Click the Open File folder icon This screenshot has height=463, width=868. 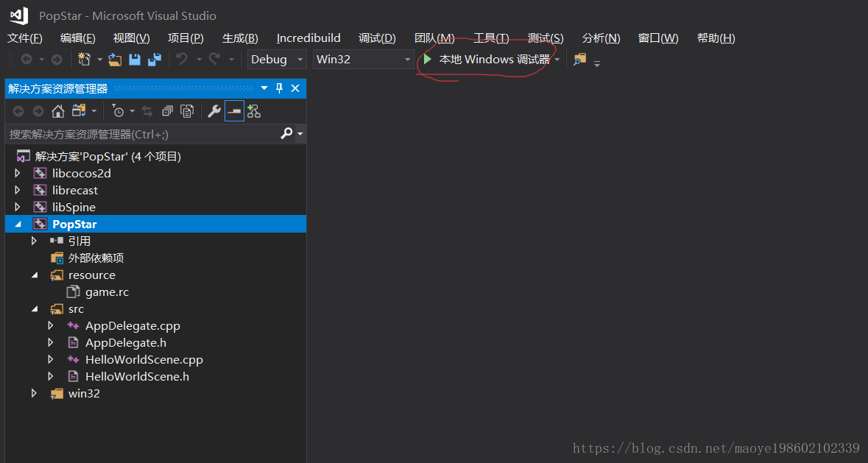115,59
